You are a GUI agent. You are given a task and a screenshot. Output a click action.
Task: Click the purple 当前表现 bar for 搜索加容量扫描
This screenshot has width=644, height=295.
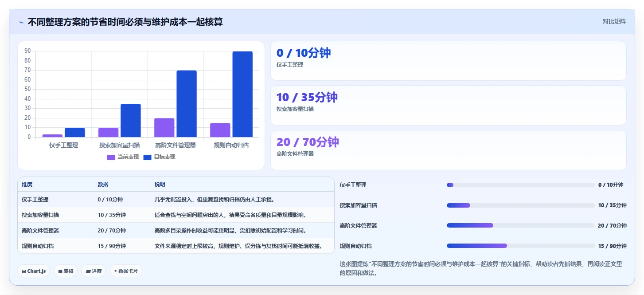[108, 133]
